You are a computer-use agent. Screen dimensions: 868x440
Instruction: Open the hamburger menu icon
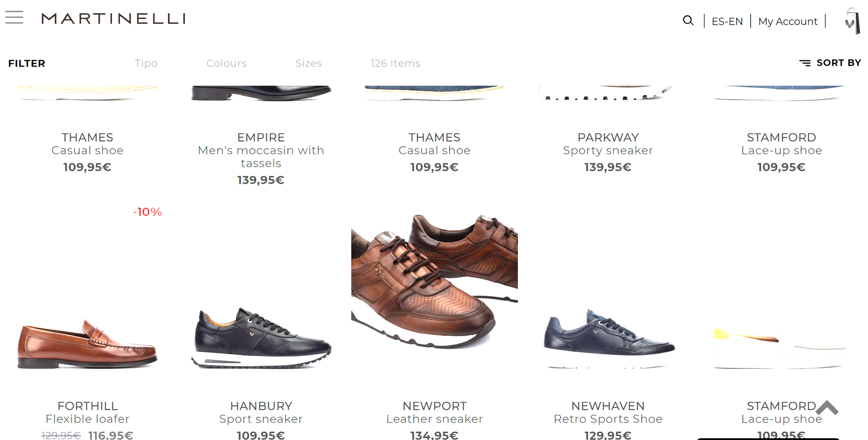pos(14,18)
